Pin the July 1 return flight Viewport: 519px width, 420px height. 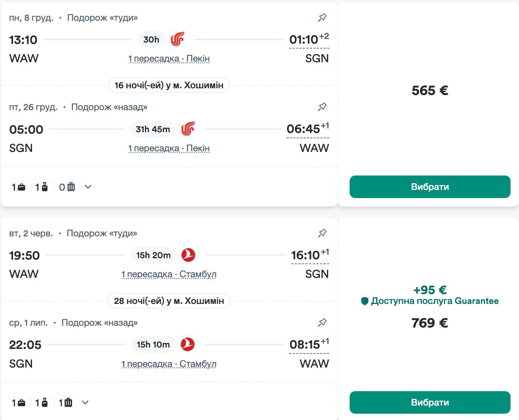point(322,323)
